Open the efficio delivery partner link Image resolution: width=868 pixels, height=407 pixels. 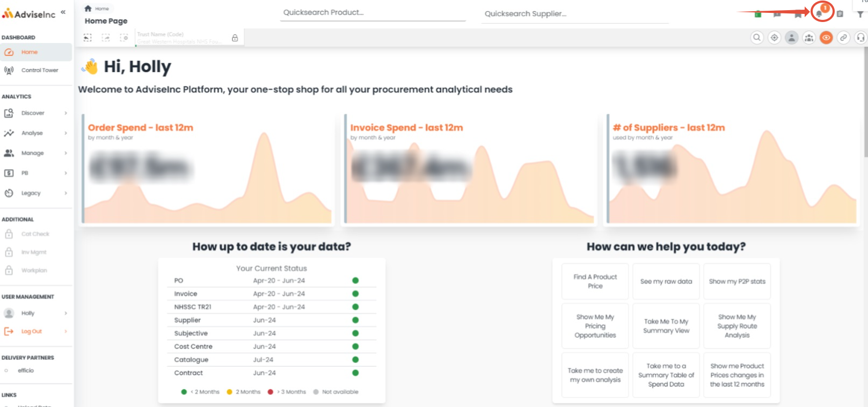25,370
